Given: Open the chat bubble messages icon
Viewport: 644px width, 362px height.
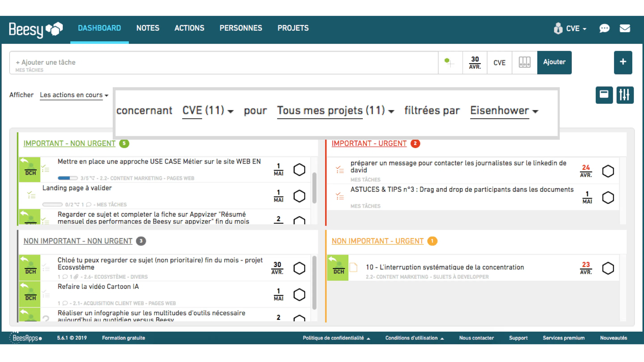Looking at the screenshot, I should pyautogui.click(x=604, y=28).
